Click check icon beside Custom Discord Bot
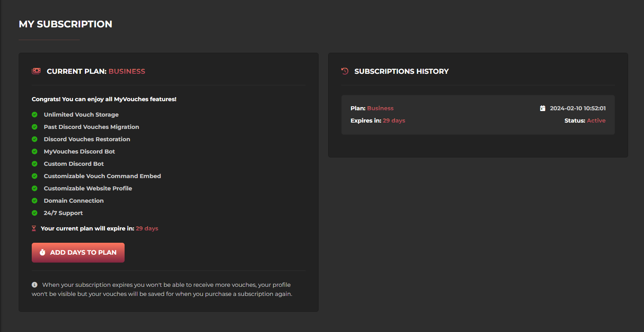This screenshot has width=644, height=332. coord(35,164)
